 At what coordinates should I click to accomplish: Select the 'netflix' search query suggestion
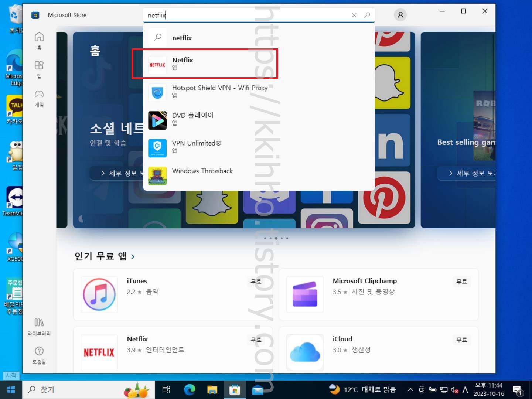pyautogui.click(x=259, y=38)
